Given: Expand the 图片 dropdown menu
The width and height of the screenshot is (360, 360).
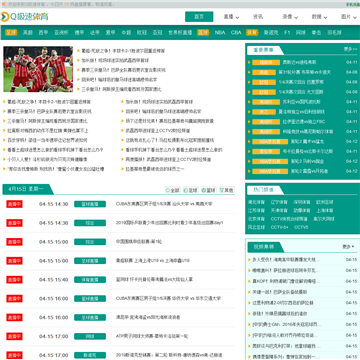Looking at the screenshot, I should [349, 17].
